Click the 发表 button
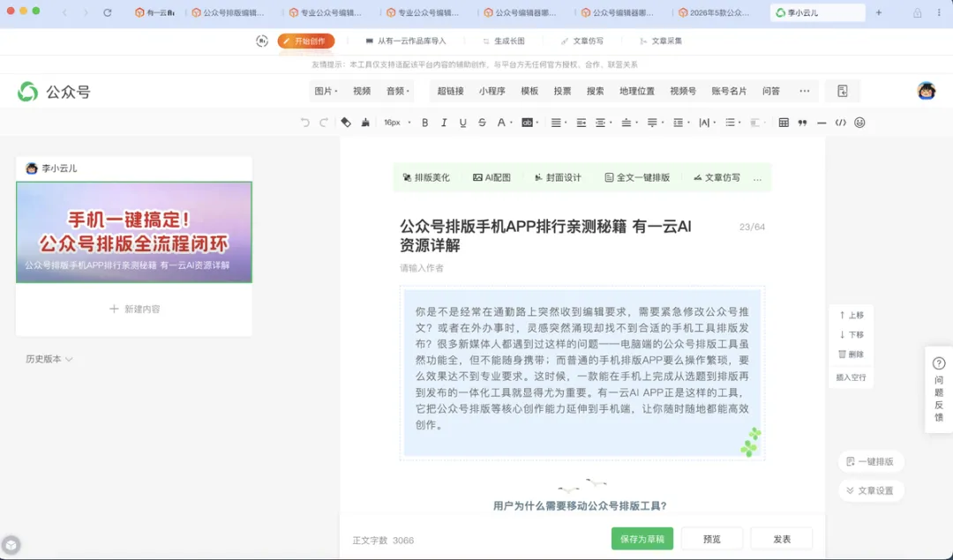Image resolution: width=953 pixels, height=560 pixels. coord(782,539)
